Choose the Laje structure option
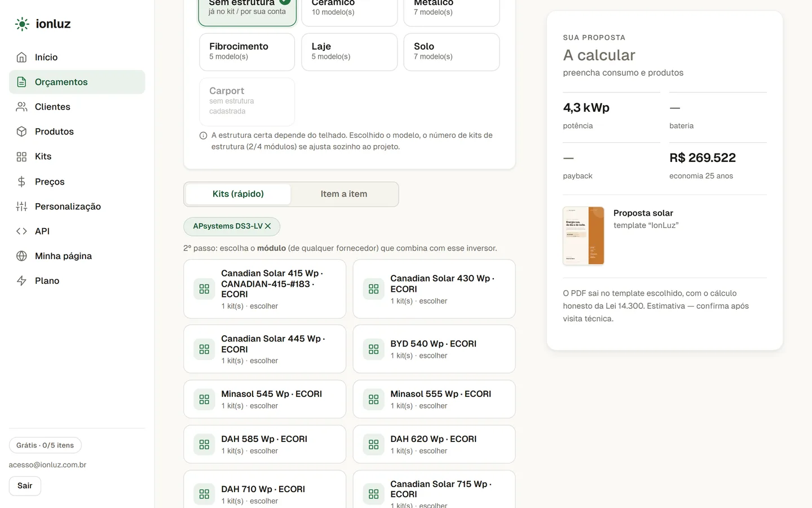This screenshot has height=508, width=812. (x=350, y=52)
